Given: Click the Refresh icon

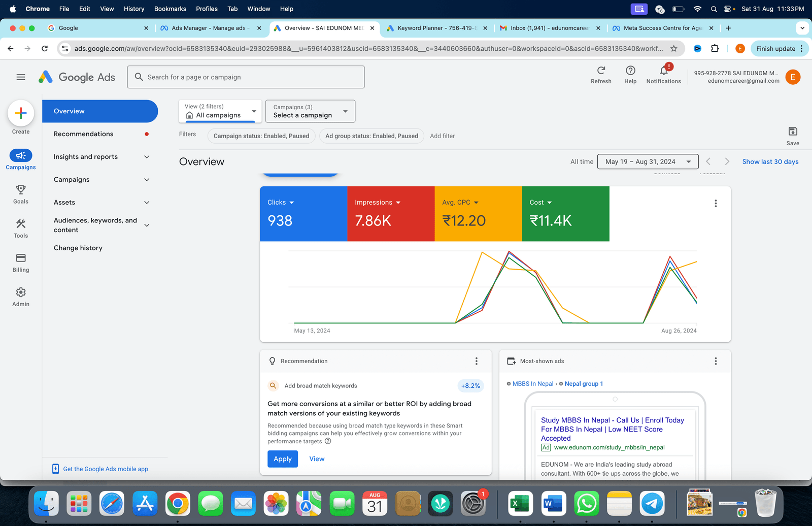Looking at the screenshot, I should tap(601, 71).
